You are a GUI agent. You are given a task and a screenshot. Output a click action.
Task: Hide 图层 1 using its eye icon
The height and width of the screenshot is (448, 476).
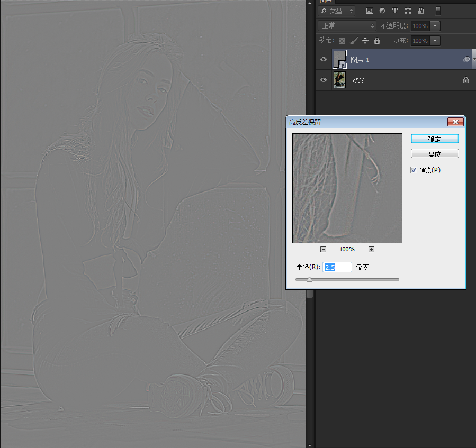[x=324, y=60]
